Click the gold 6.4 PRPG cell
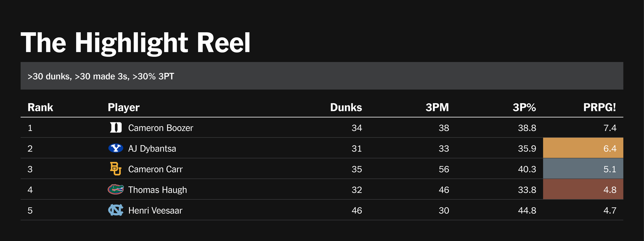 [583, 148]
